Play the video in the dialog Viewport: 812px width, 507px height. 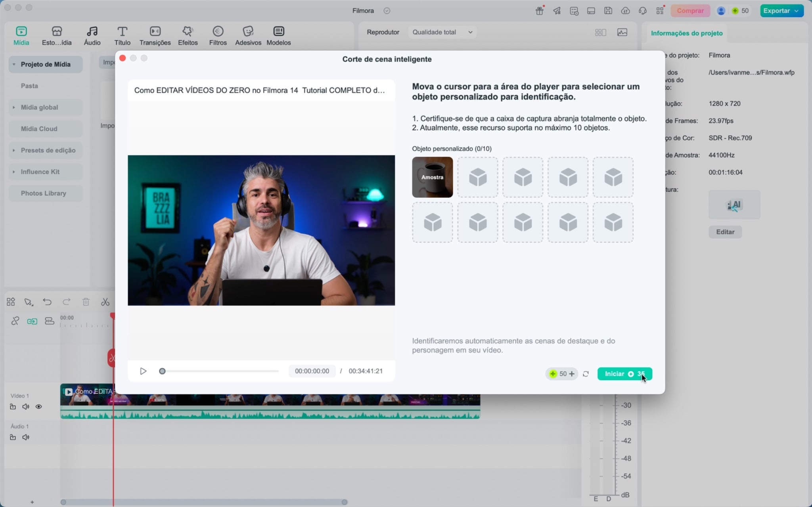pos(143,371)
